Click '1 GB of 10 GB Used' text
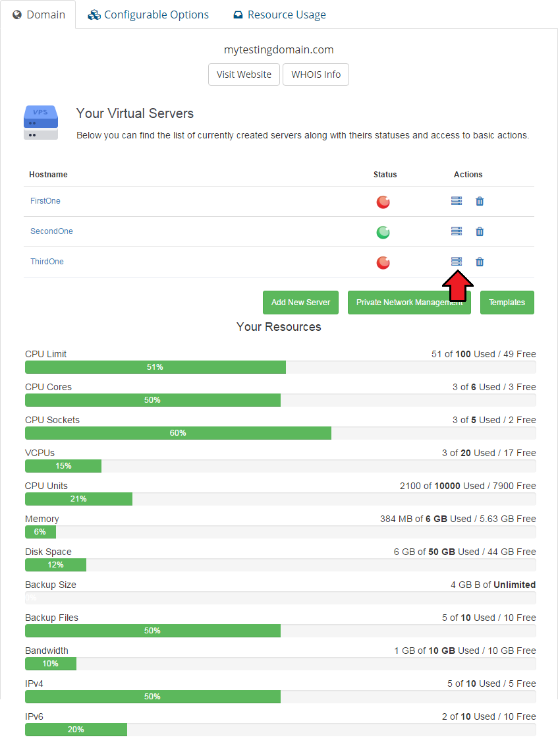The height and width of the screenshot is (756, 558). [x=437, y=651]
